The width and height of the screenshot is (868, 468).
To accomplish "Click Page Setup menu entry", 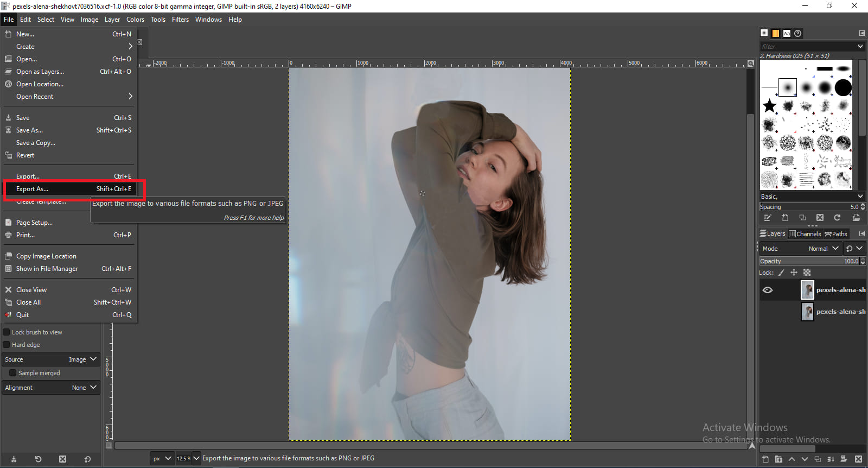I will click(69, 223).
